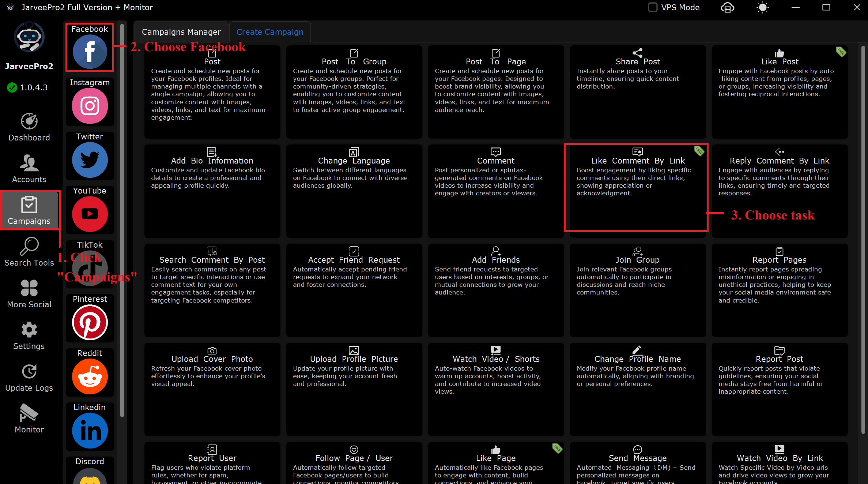
Task: Choose the Report Post task
Action: [780, 389]
